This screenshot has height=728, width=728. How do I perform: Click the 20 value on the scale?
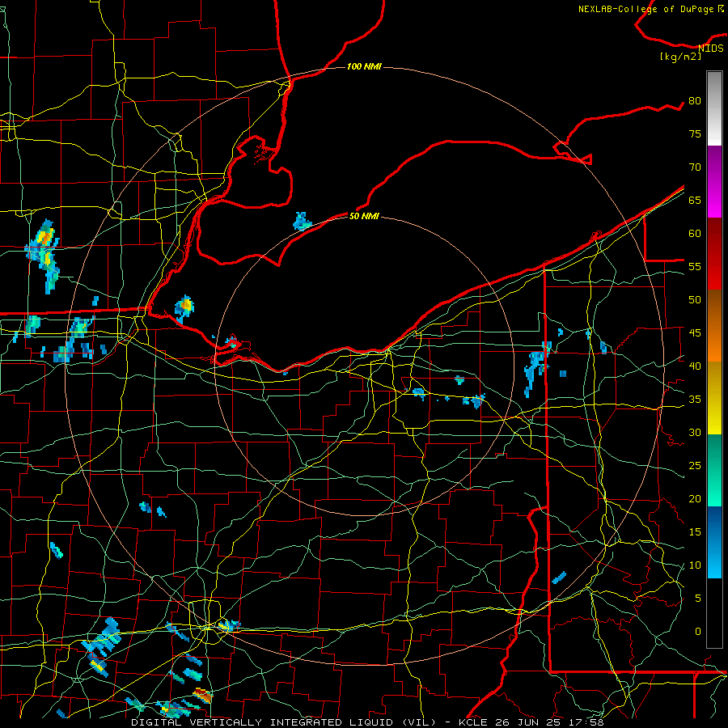pos(695,498)
